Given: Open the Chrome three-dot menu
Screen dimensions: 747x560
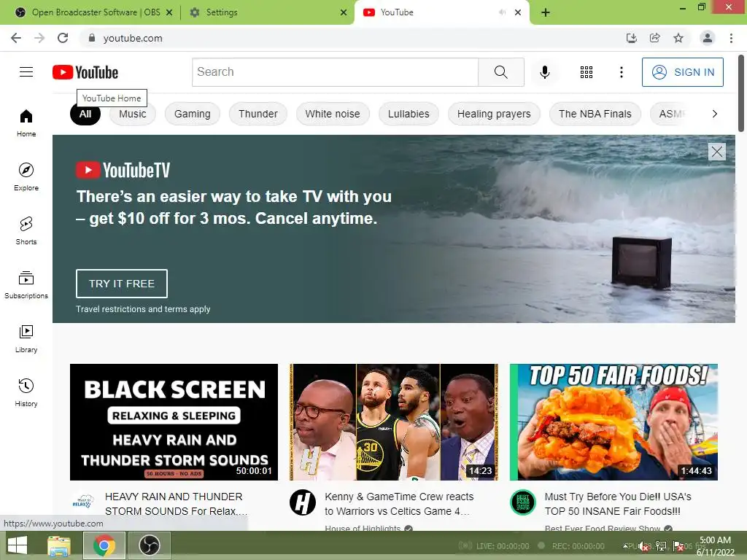Looking at the screenshot, I should point(731,38).
